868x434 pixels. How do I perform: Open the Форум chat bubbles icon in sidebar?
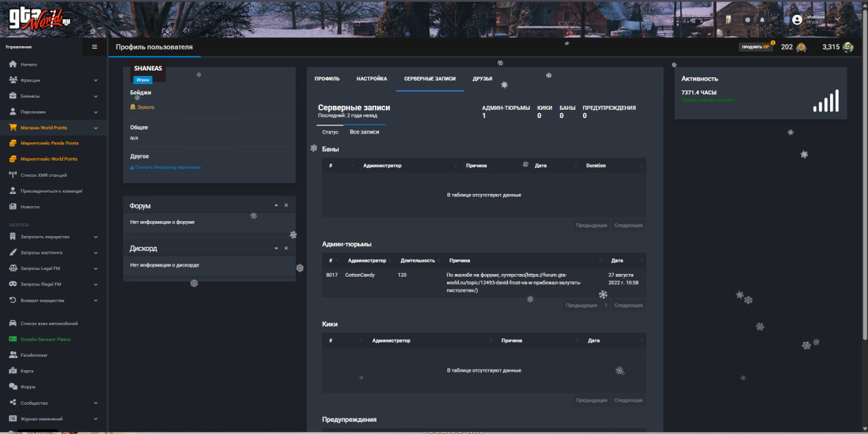pos(13,387)
